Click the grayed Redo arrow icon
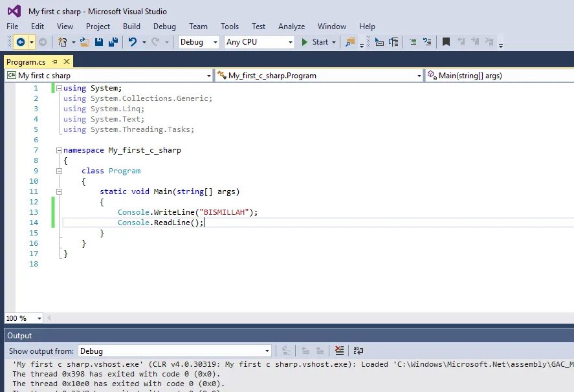 click(155, 42)
